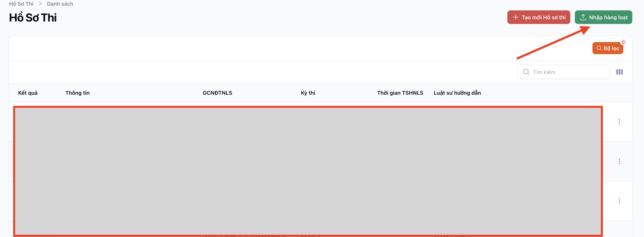Click the Thông tin column header

[77, 93]
